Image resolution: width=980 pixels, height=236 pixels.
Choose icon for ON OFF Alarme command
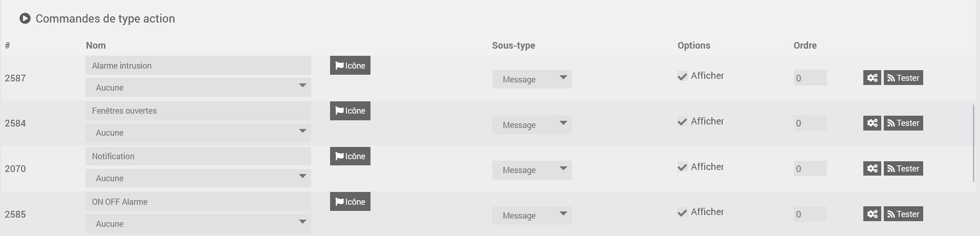pos(350,202)
